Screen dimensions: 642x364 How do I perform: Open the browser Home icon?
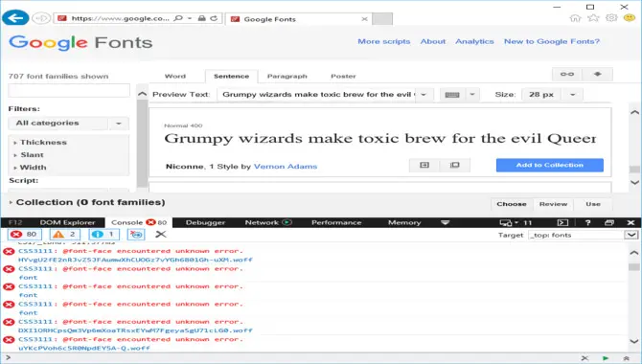click(575, 18)
